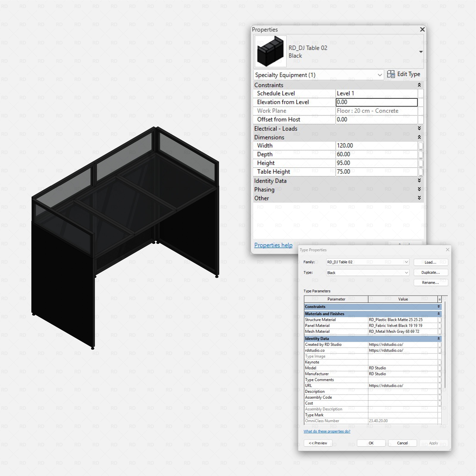Open the Properties help link
The width and height of the screenshot is (476, 476).
click(x=273, y=245)
